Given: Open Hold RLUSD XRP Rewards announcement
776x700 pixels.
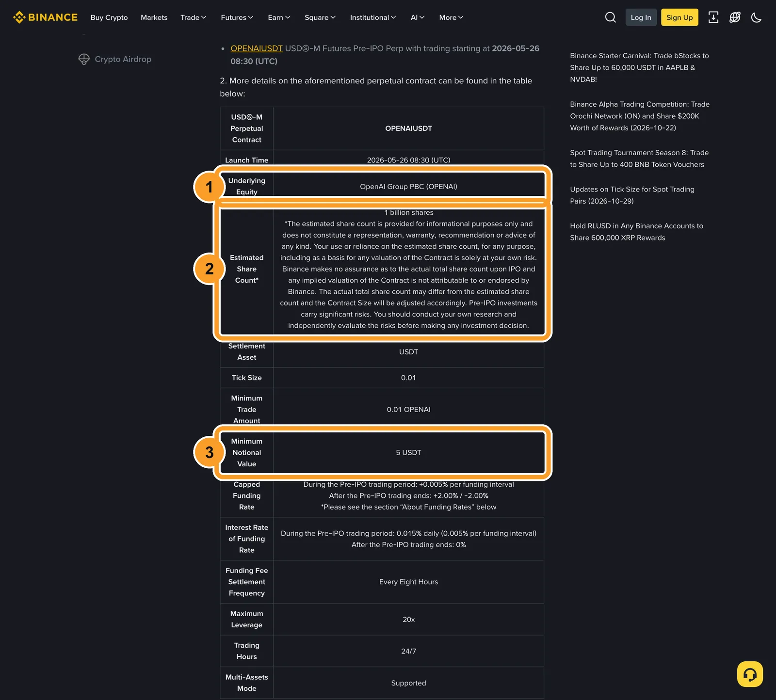Looking at the screenshot, I should pos(636,232).
